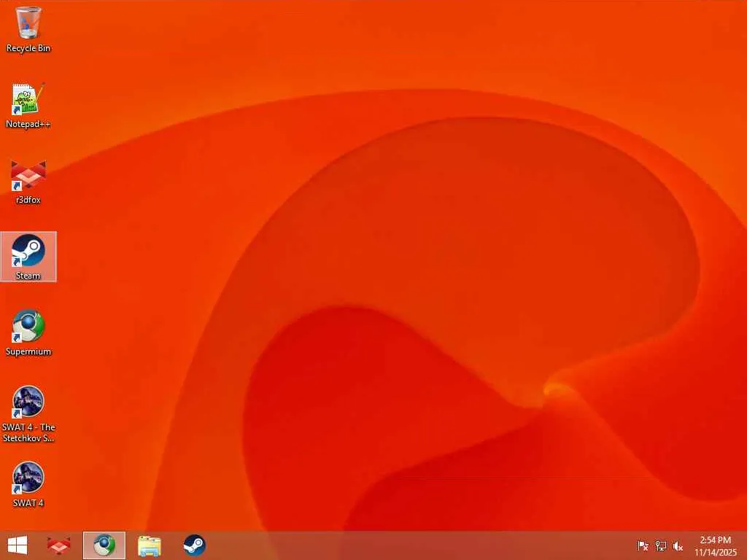Open network status icon in system tray
Screen dimensions: 747x560
(660, 545)
